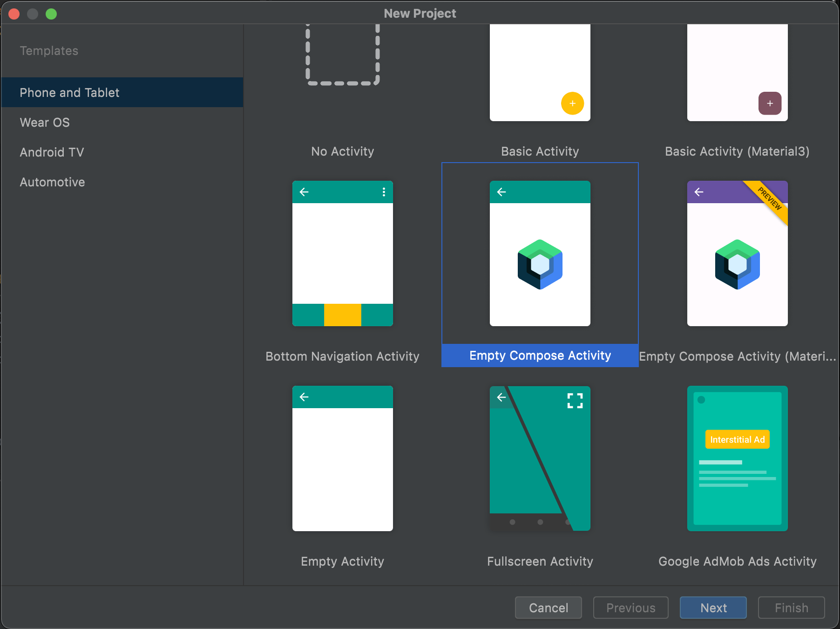Click the 'Empty Activity' label text

tap(343, 561)
